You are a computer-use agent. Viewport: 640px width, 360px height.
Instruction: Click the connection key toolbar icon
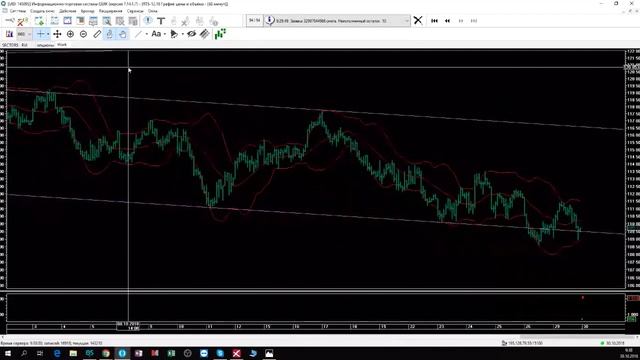point(9,20)
